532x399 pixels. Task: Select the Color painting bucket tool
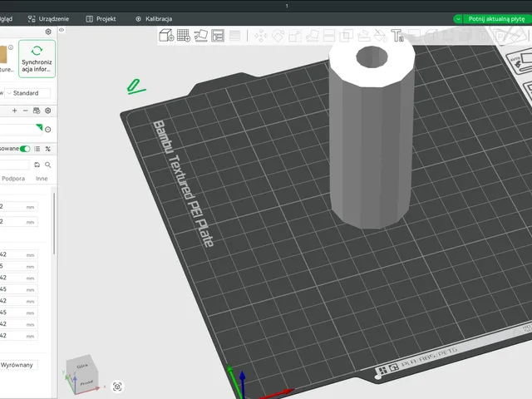pos(381,36)
